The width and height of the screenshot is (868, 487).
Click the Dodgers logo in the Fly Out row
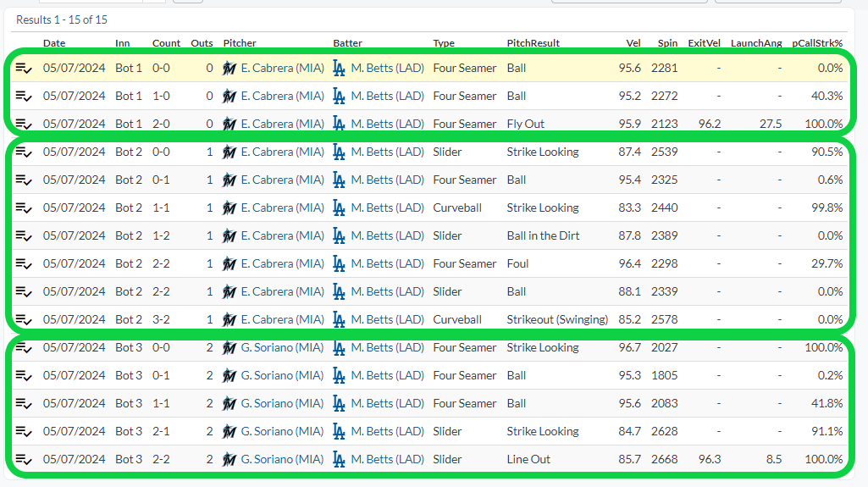(340, 124)
